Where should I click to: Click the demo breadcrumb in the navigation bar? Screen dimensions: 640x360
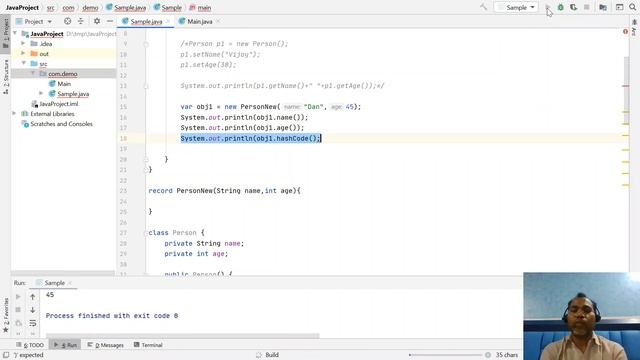pos(90,8)
